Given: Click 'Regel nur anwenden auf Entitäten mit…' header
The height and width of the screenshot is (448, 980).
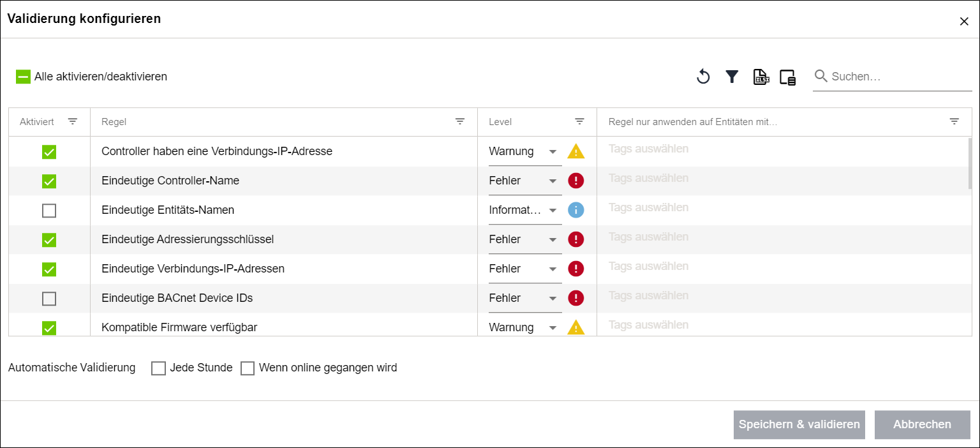Looking at the screenshot, I should click(x=692, y=122).
